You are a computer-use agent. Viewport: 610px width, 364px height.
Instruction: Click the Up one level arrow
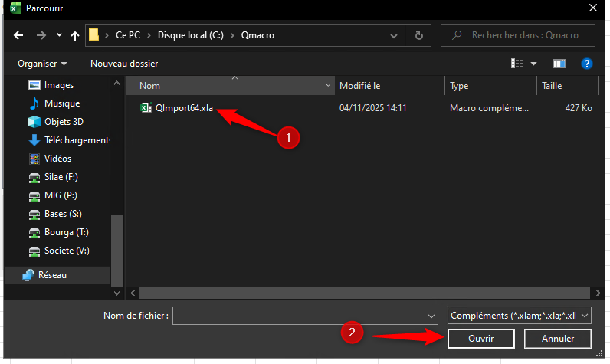[x=74, y=35]
